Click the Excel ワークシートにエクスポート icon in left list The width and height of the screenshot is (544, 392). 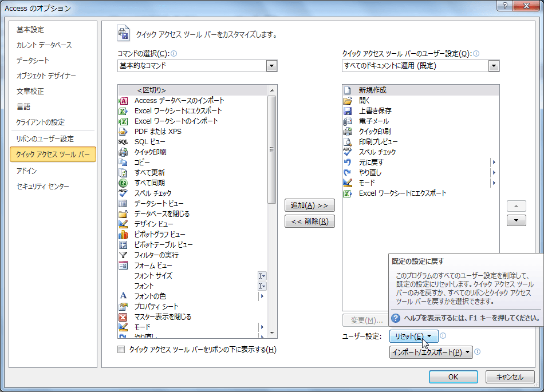(123, 111)
